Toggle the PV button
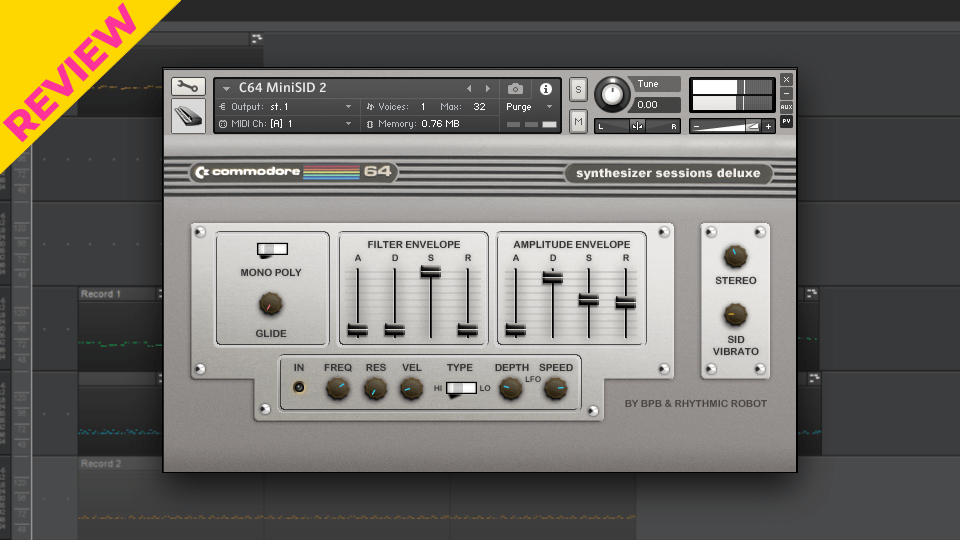 (787, 121)
